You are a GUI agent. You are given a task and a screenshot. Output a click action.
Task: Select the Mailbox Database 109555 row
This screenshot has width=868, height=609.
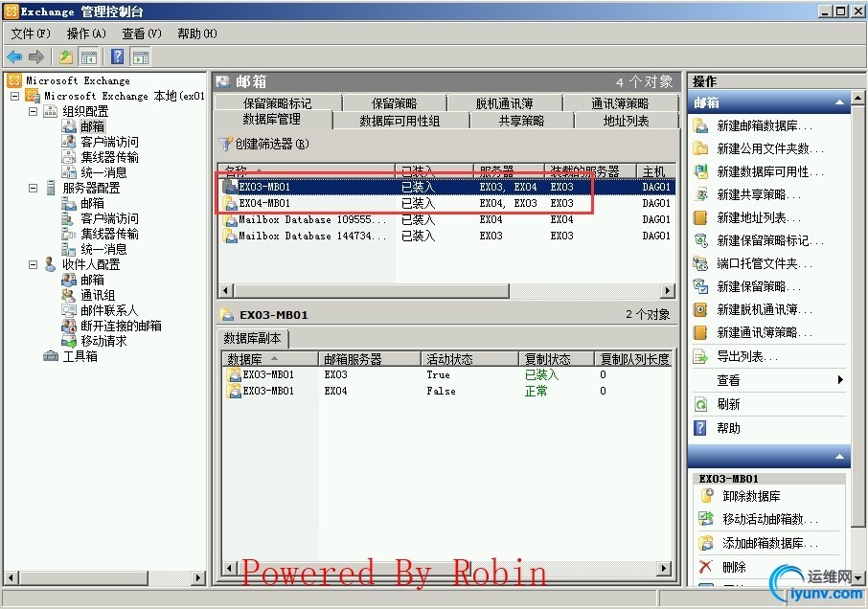pyautogui.click(x=446, y=219)
